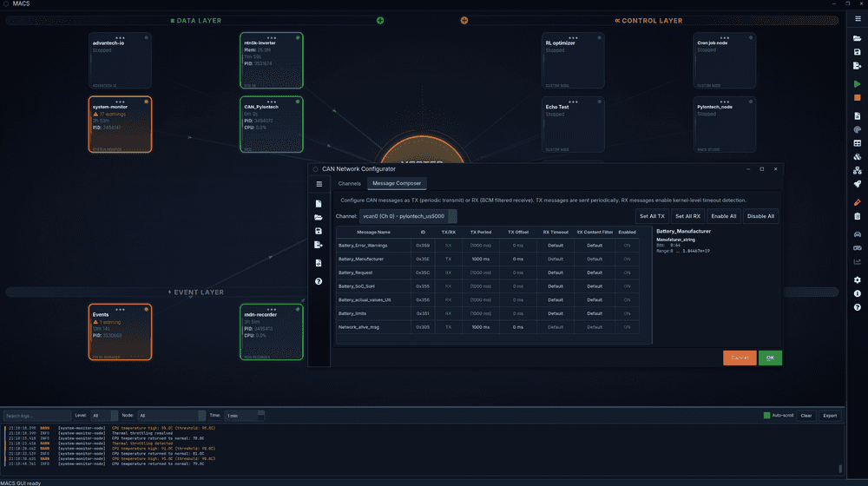Open the Level filter dropdown in logs

[x=104, y=415]
